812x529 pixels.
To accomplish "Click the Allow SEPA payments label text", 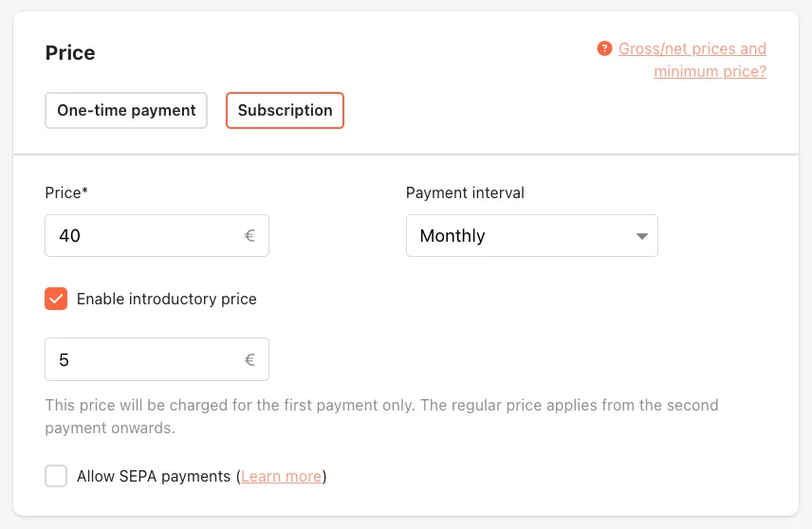I will coord(154,476).
